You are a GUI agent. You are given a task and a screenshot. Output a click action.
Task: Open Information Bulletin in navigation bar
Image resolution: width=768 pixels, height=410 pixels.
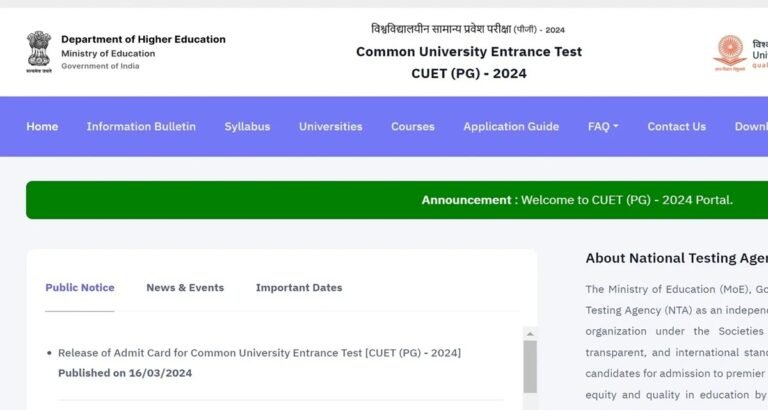(x=141, y=126)
